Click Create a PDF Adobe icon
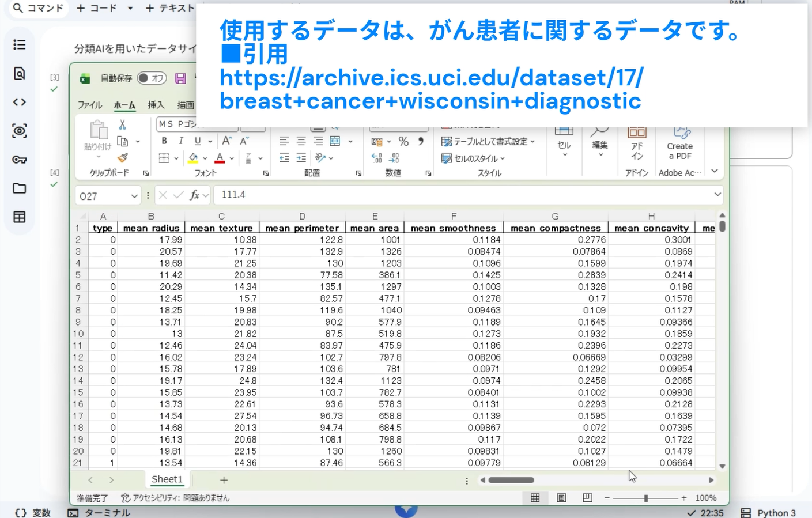Viewport: 812px width, 518px height. [x=680, y=142]
